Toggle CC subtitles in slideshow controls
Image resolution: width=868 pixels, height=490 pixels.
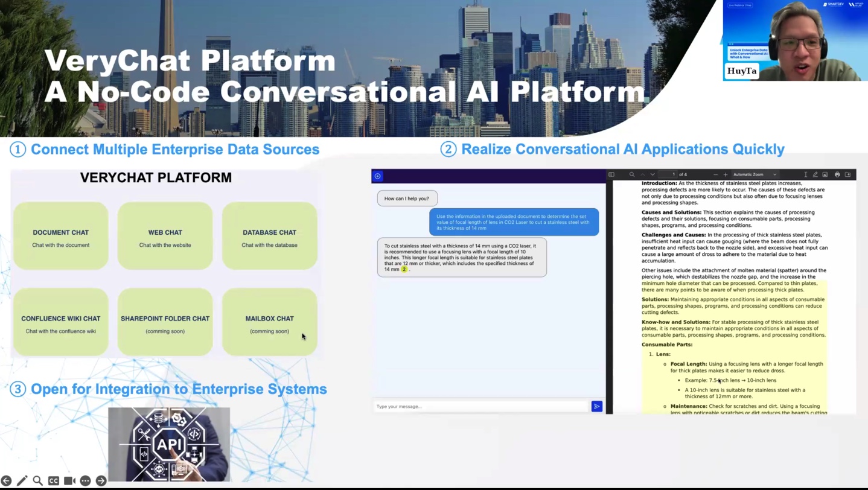click(54, 481)
